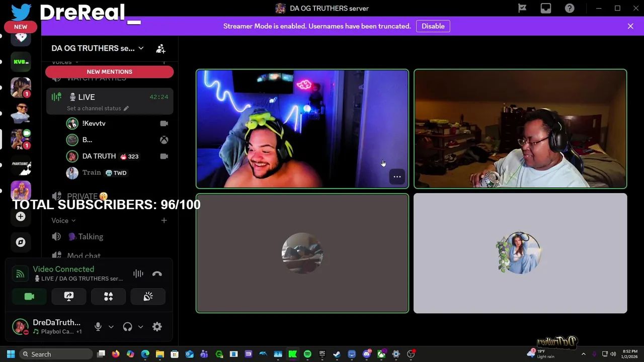Open User Settings gear
This screenshot has height=362, width=644.
point(157,327)
